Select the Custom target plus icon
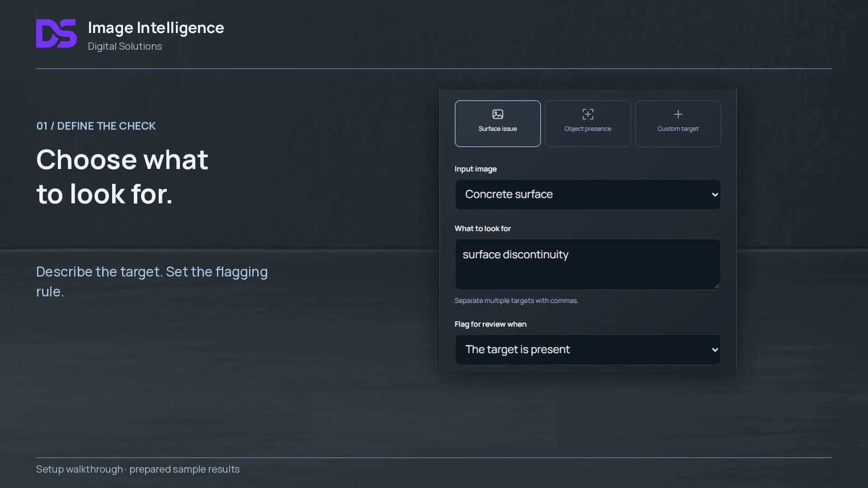The width and height of the screenshot is (868, 488). tap(678, 114)
